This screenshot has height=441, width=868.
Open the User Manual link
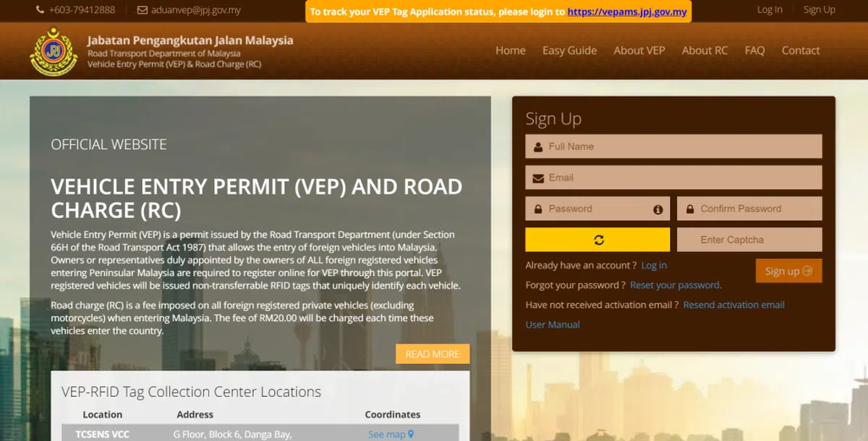click(553, 324)
